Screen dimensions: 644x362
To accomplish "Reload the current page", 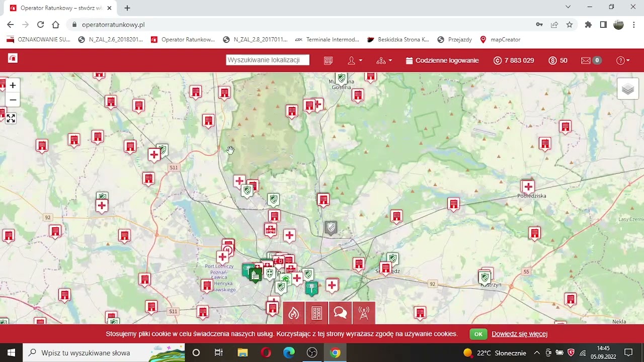I will (x=41, y=25).
